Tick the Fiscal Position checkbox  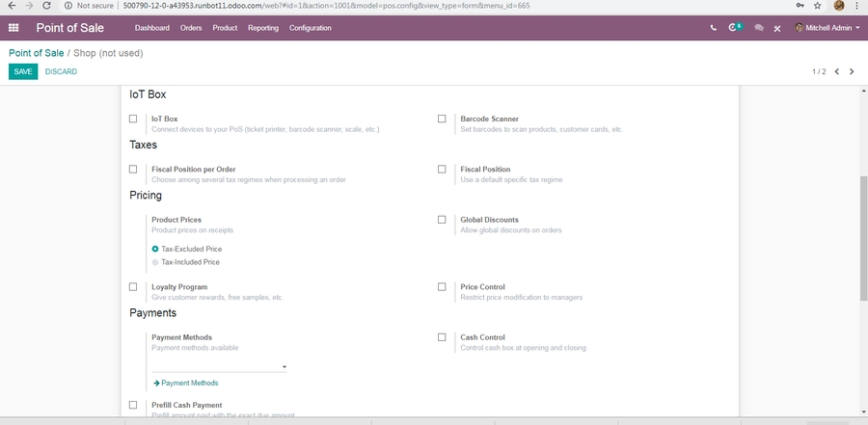click(442, 169)
